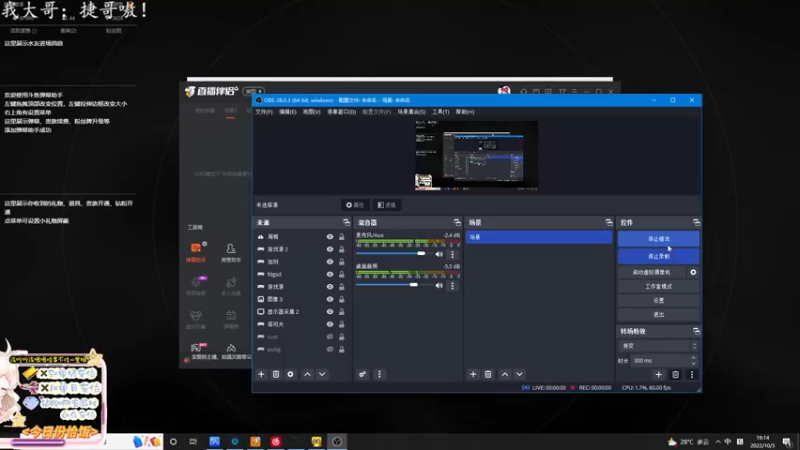Undock the Sources panel float icon
800x450 pixels.
pos(346,222)
